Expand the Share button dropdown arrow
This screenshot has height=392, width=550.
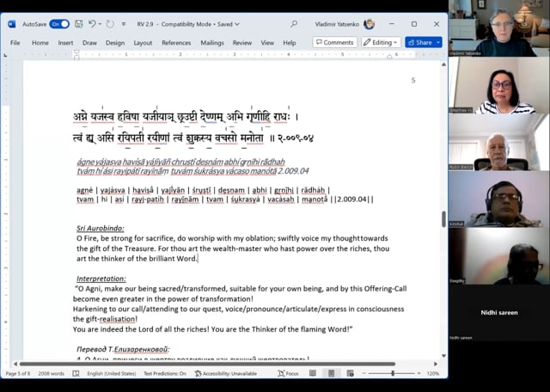pyautogui.click(x=438, y=42)
